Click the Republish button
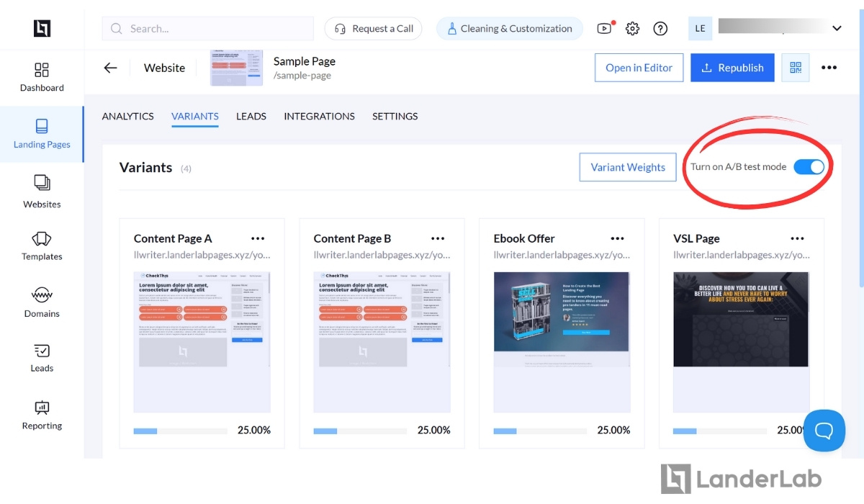Viewport: 864px width, 504px height. tap(732, 68)
